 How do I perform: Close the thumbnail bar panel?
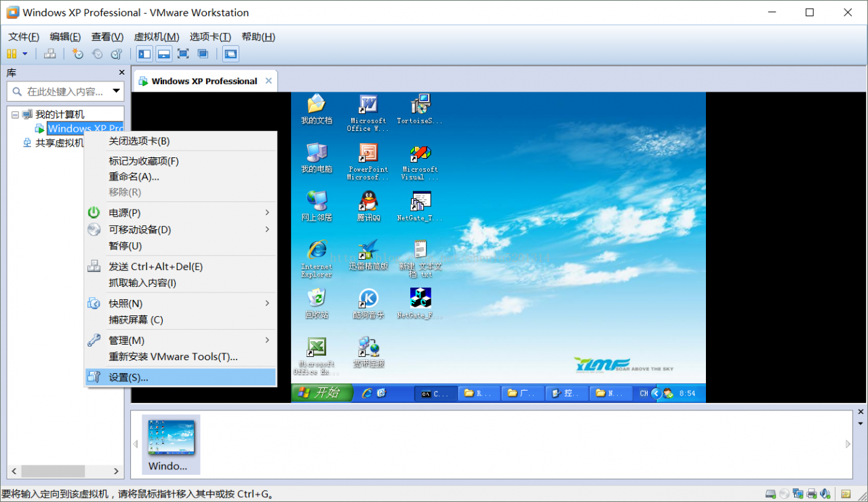pos(861,412)
